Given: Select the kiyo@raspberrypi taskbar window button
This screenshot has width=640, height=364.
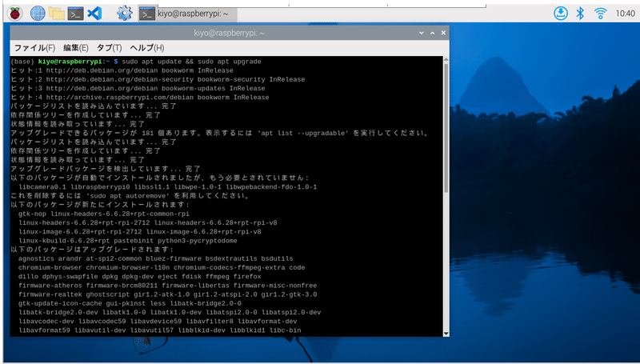Looking at the screenshot, I should point(186,14).
